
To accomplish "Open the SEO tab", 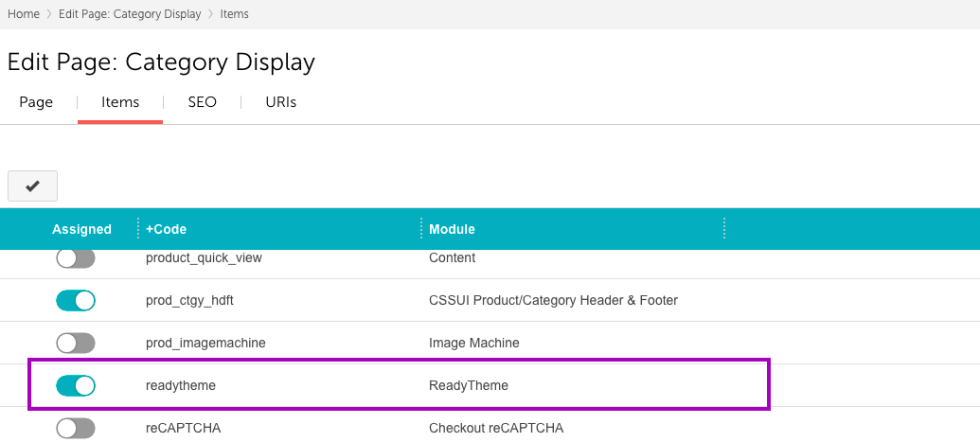I will 202,102.
